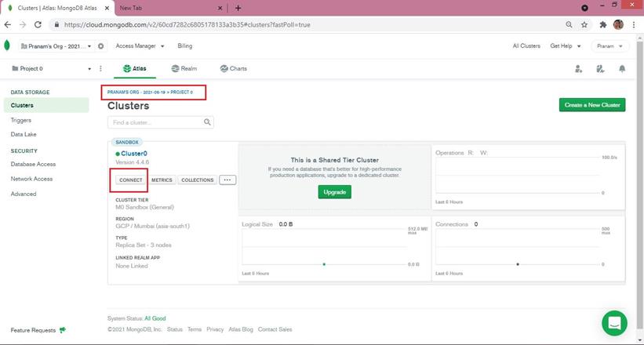644x345 pixels.
Task: Click the MongoDB leaf logo
Action: click(x=6, y=45)
